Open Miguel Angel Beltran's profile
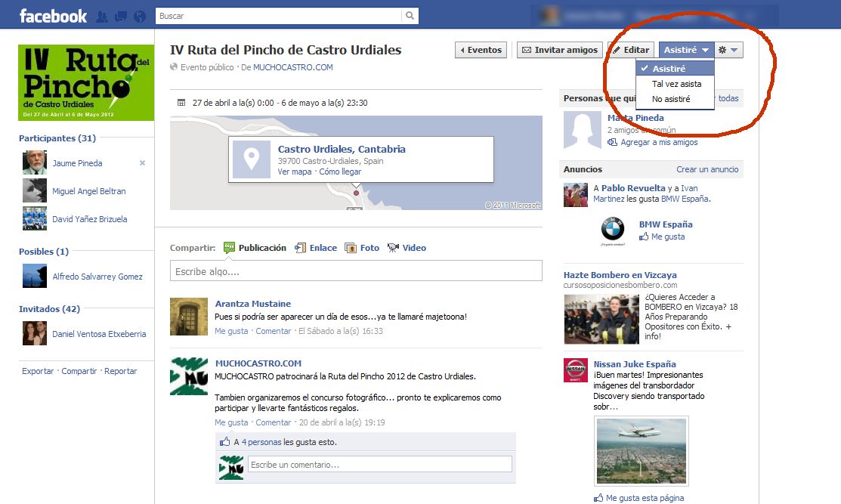Screen dimensions: 841x504 89,191
